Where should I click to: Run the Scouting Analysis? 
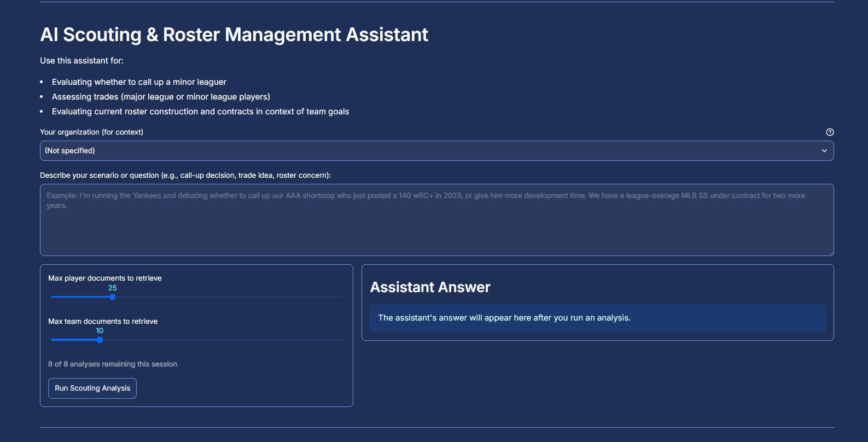(92, 388)
